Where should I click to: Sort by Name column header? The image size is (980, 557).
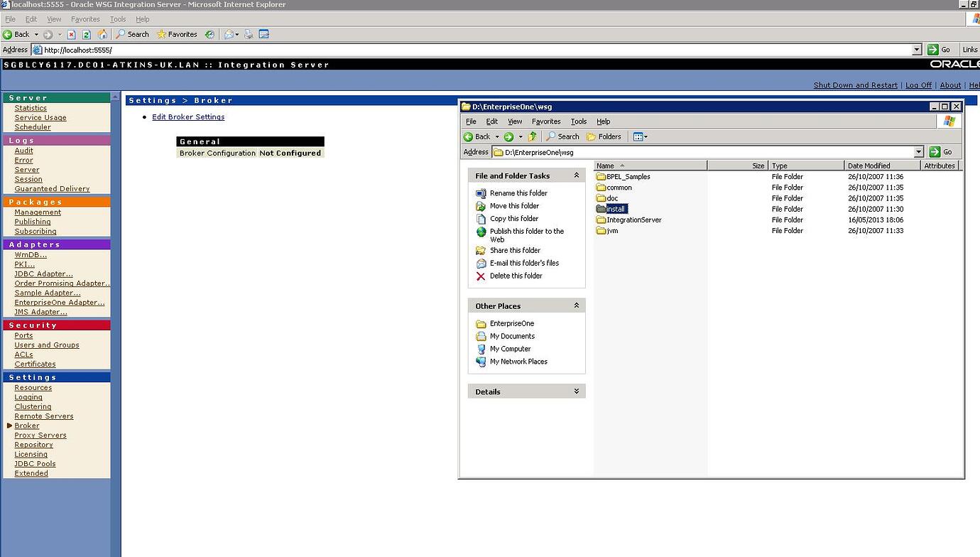point(650,166)
